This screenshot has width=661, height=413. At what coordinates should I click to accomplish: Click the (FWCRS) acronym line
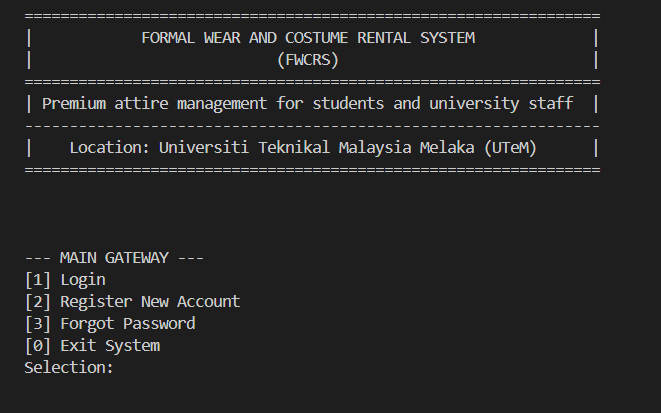[308, 60]
